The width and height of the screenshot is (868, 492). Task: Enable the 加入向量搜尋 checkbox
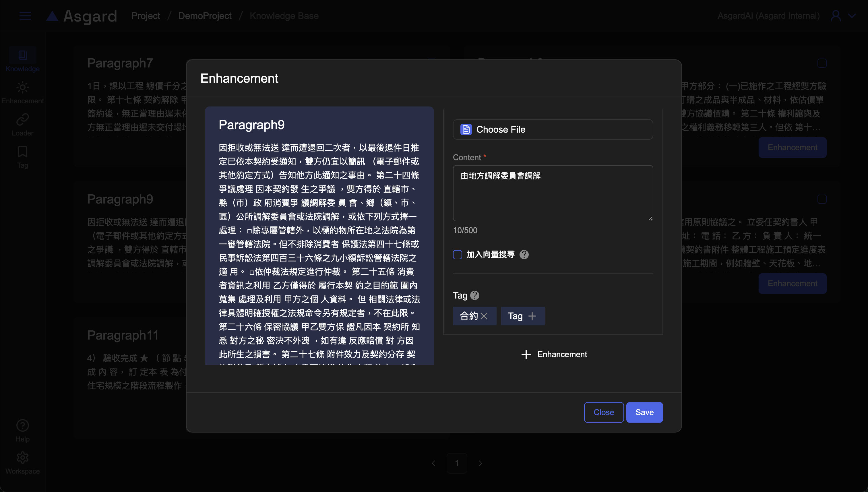(x=458, y=254)
